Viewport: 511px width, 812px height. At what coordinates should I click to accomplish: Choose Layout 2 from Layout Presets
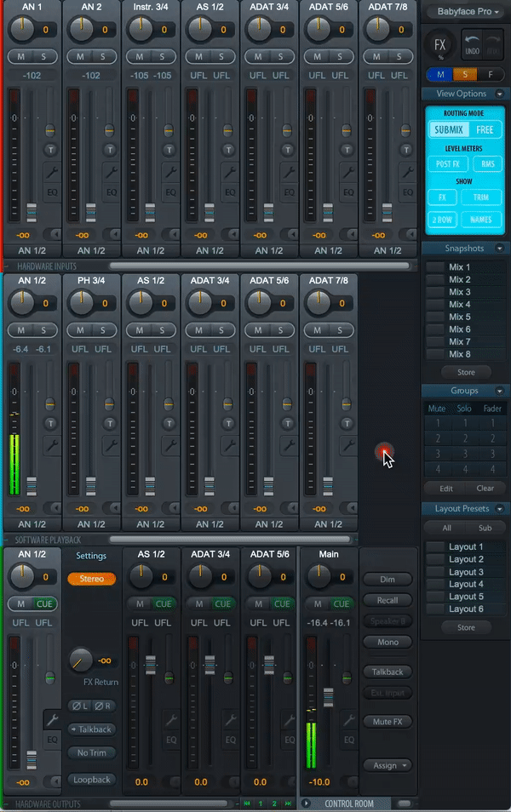pyautogui.click(x=466, y=559)
